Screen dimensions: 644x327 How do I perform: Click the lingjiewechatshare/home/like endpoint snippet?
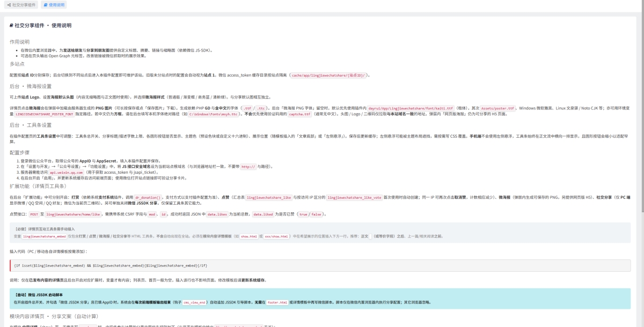point(74,214)
